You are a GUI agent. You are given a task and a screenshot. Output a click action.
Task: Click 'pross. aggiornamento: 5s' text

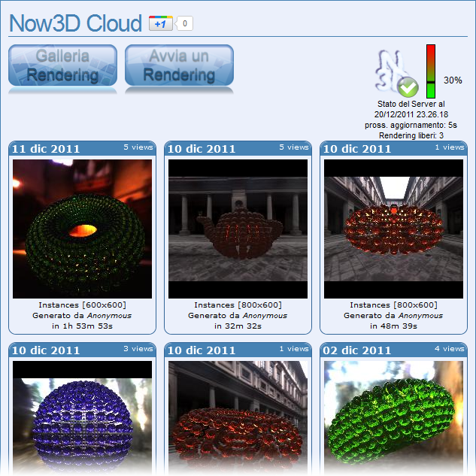(x=411, y=125)
